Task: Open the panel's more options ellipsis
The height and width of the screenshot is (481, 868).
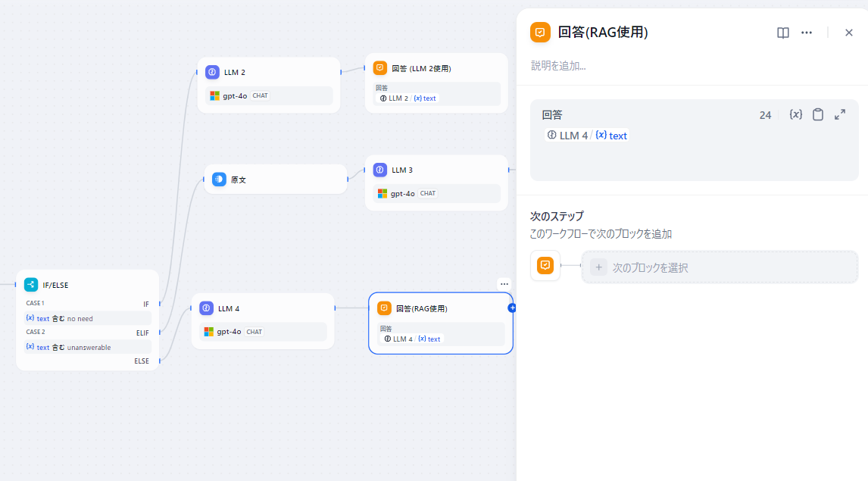Action: (x=807, y=33)
